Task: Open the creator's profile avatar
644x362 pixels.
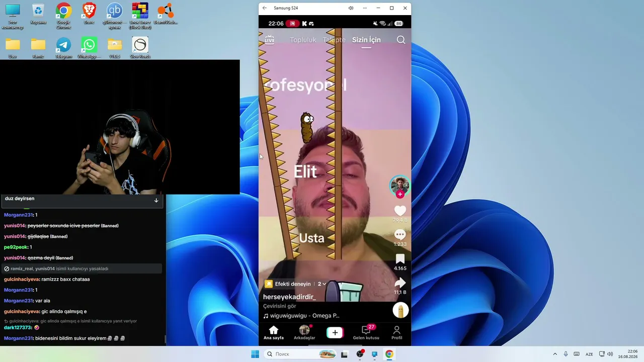Action: coord(400,185)
